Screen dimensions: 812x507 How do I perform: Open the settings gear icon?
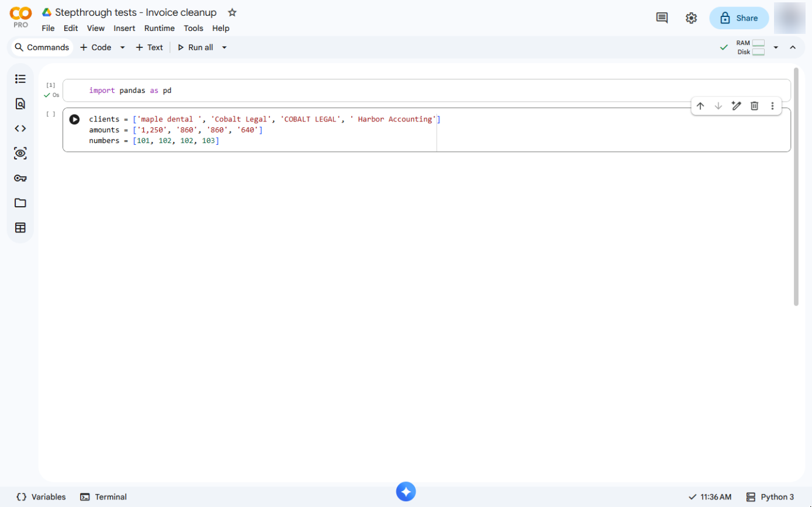[691, 18]
